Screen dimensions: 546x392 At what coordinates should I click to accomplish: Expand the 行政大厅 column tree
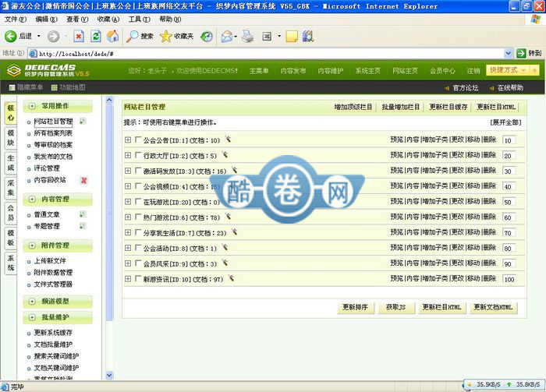coord(128,155)
